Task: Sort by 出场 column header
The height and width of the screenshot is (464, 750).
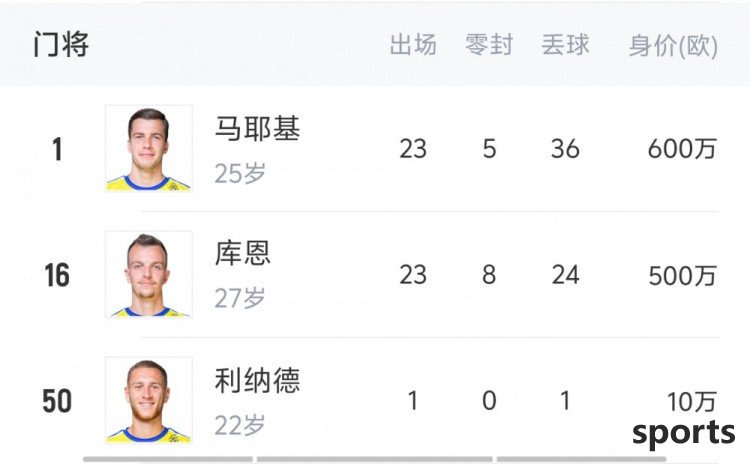Action: click(x=413, y=45)
